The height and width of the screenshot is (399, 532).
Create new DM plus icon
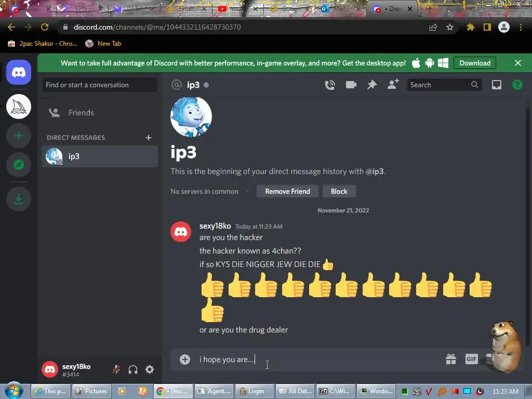[x=148, y=137]
